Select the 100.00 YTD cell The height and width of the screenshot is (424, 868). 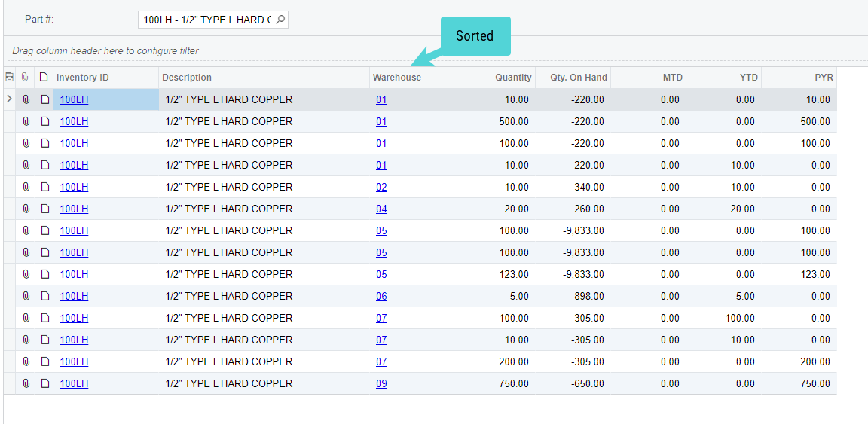(723, 318)
